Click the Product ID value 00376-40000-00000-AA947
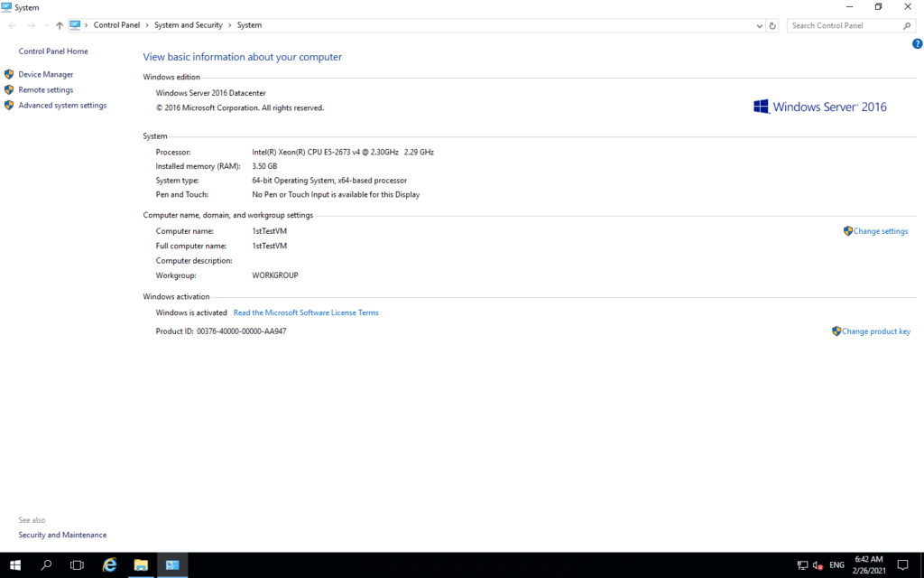The width and height of the screenshot is (924, 578). pos(242,331)
